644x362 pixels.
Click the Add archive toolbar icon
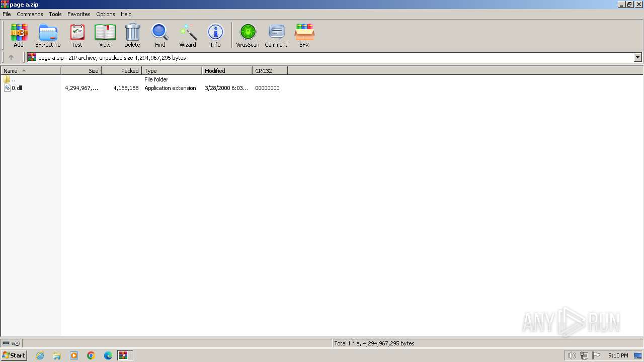pyautogui.click(x=19, y=36)
